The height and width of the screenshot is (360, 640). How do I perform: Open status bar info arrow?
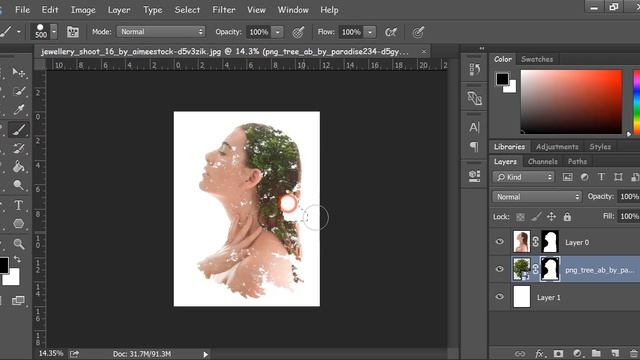[x=206, y=354]
